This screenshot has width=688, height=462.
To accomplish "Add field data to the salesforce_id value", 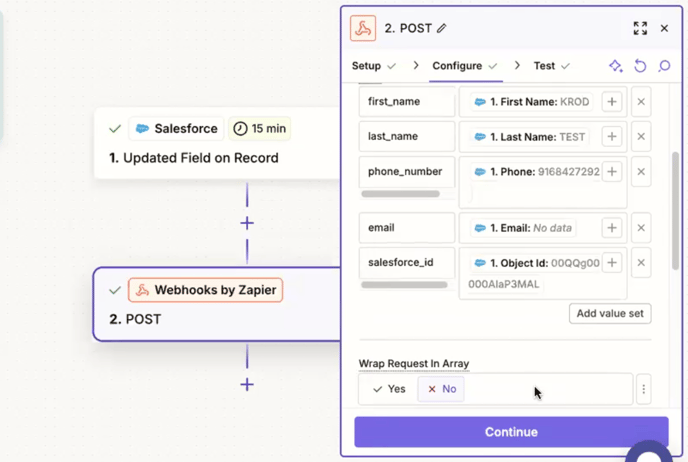I will coord(612,263).
